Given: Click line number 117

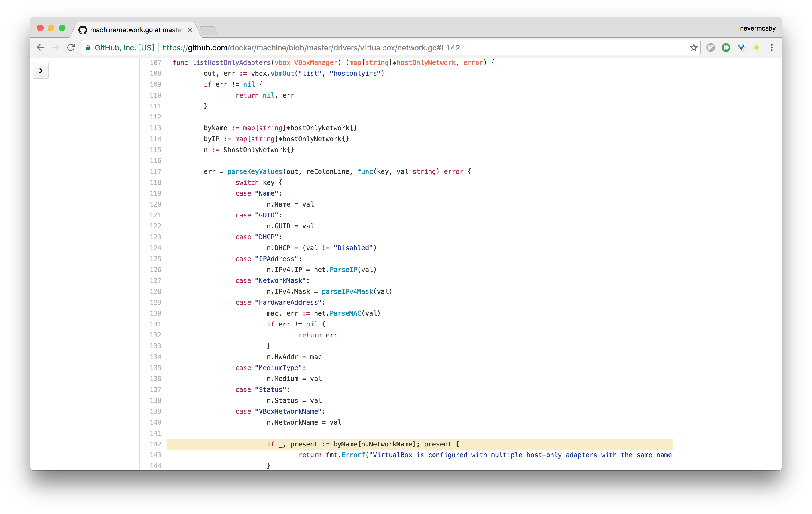Looking at the screenshot, I should 155,171.
